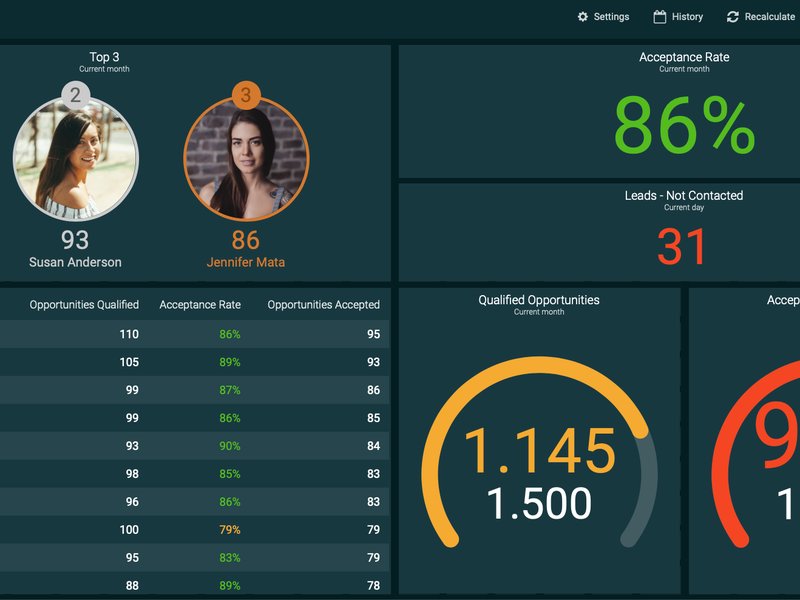Click the Current day subtitle

(684, 208)
